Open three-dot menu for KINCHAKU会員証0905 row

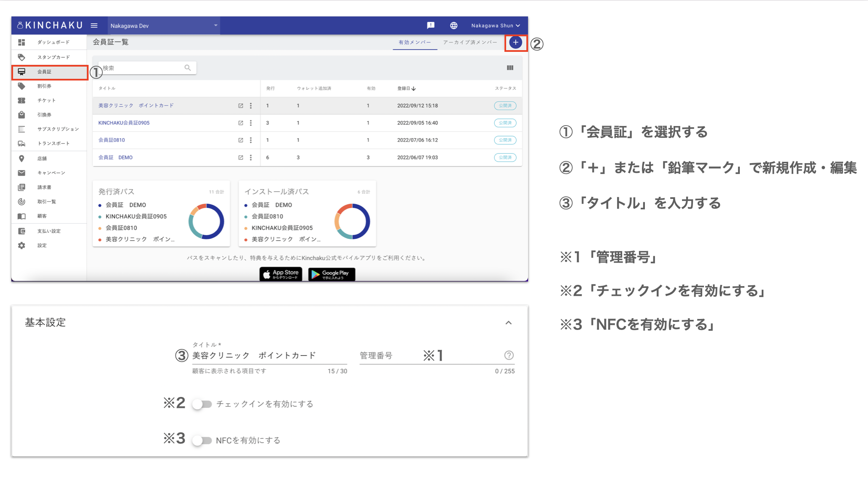point(251,123)
